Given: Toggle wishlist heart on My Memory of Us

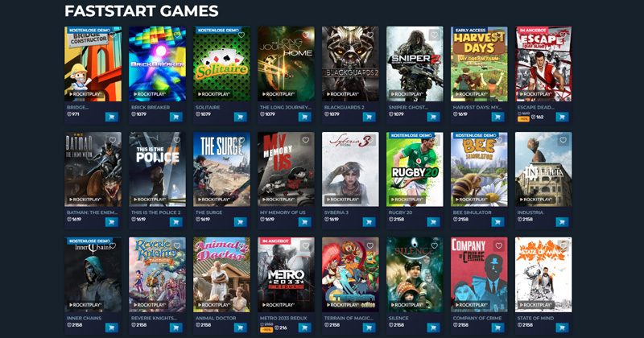Looking at the screenshot, I should [306, 140].
